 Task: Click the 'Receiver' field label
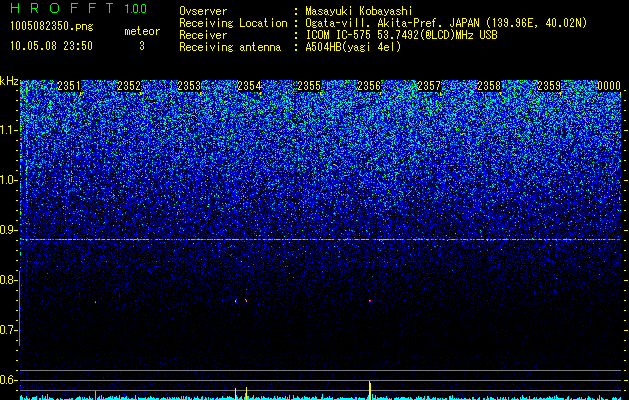(x=203, y=35)
